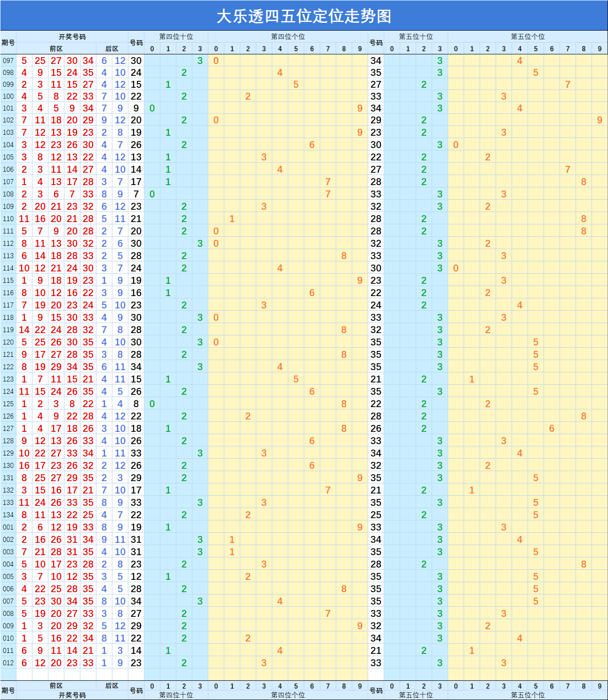Click orange 6 in row 116

(312, 292)
